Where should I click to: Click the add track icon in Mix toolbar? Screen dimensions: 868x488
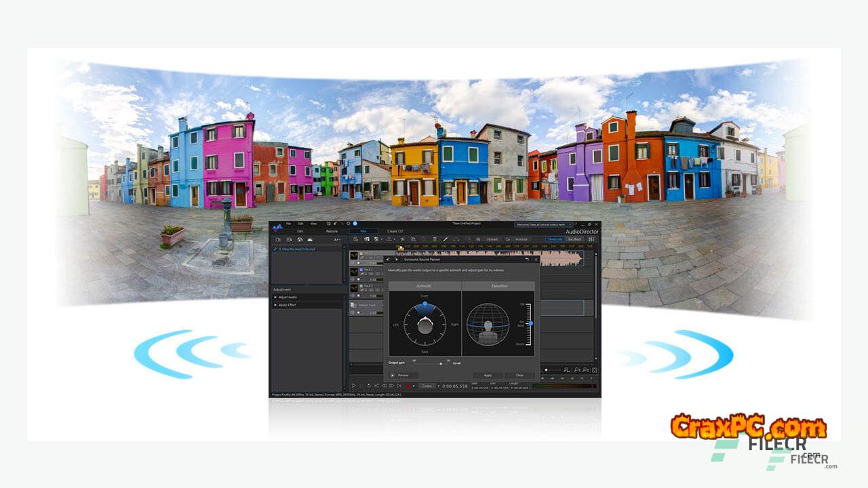click(355, 239)
